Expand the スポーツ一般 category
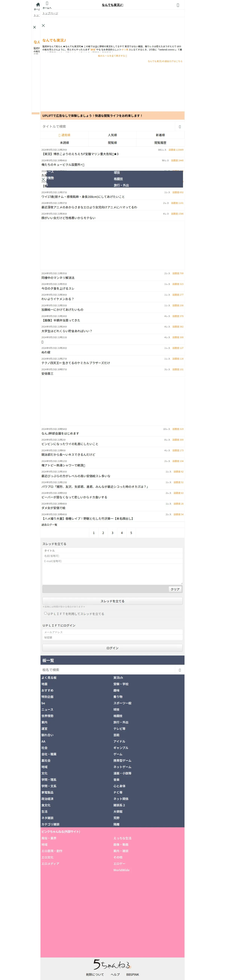The height and width of the screenshot is (980, 225). (x=122, y=703)
